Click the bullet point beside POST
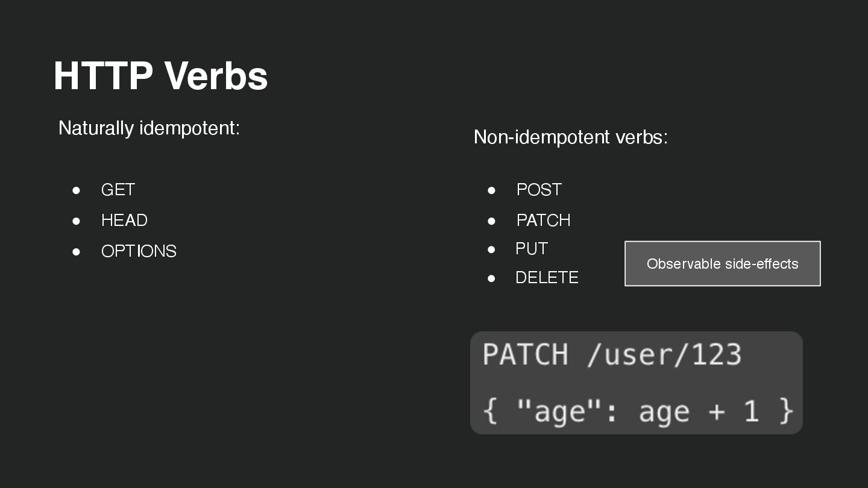 (x=492, y=190)
